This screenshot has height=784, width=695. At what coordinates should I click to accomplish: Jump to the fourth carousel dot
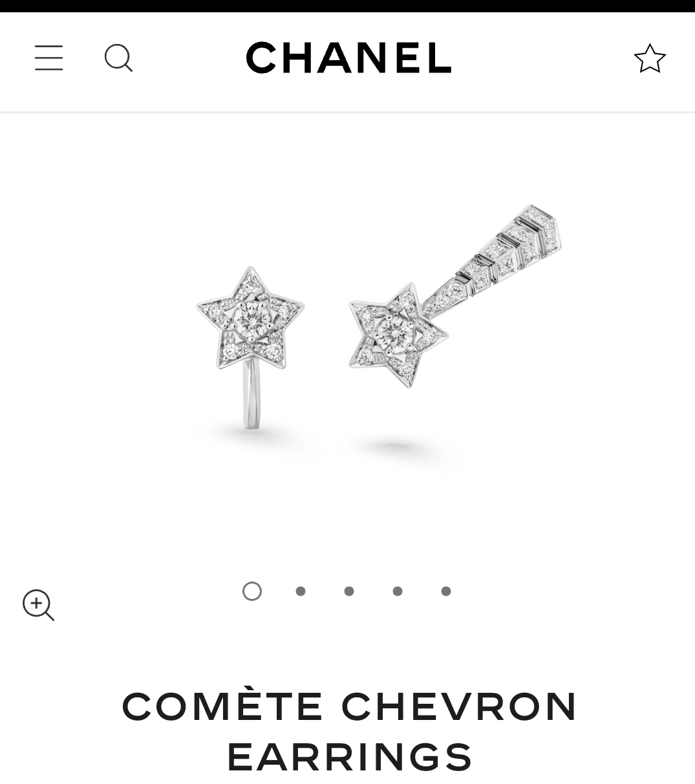point(398,591)
